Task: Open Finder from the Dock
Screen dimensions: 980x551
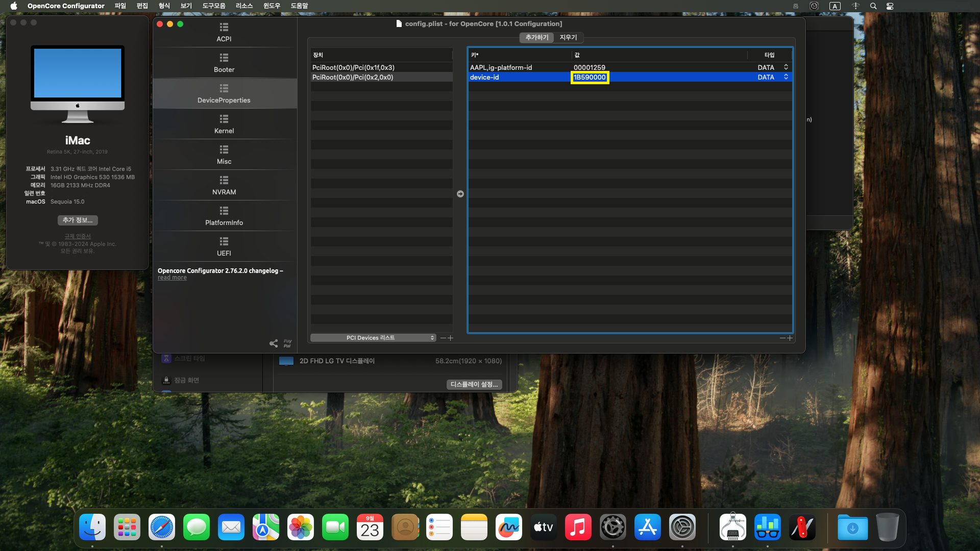Action: pos(92,527)
